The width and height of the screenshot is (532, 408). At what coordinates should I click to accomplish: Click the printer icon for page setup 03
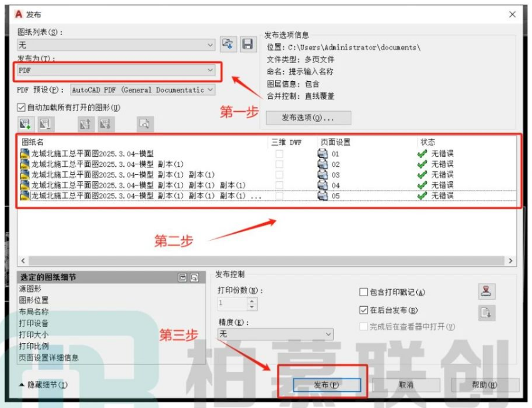[323, 175]
